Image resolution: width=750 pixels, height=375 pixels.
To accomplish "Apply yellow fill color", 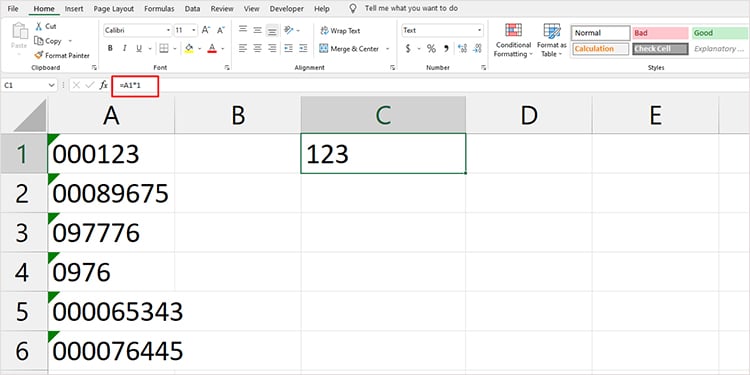I will click(189, 48).
